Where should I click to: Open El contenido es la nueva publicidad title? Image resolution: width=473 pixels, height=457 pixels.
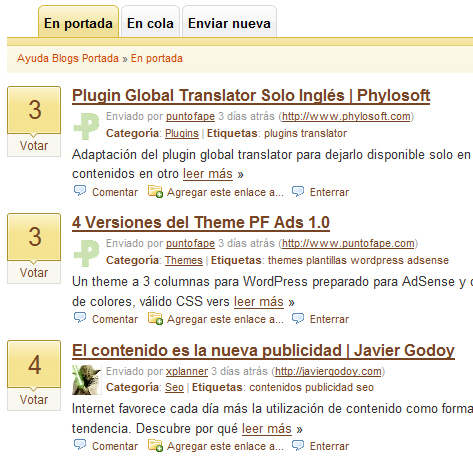[263, 350]
